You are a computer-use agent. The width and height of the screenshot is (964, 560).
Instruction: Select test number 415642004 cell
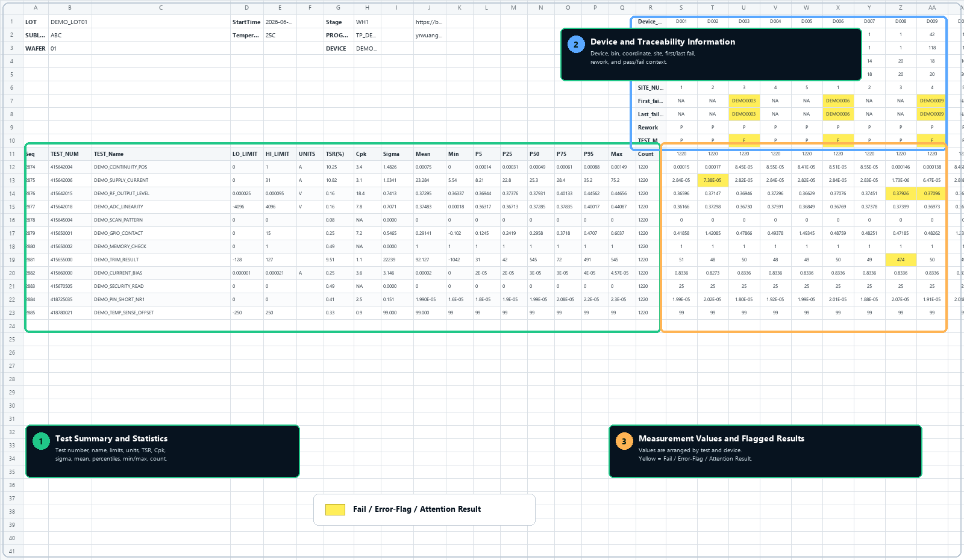point(70,167)
